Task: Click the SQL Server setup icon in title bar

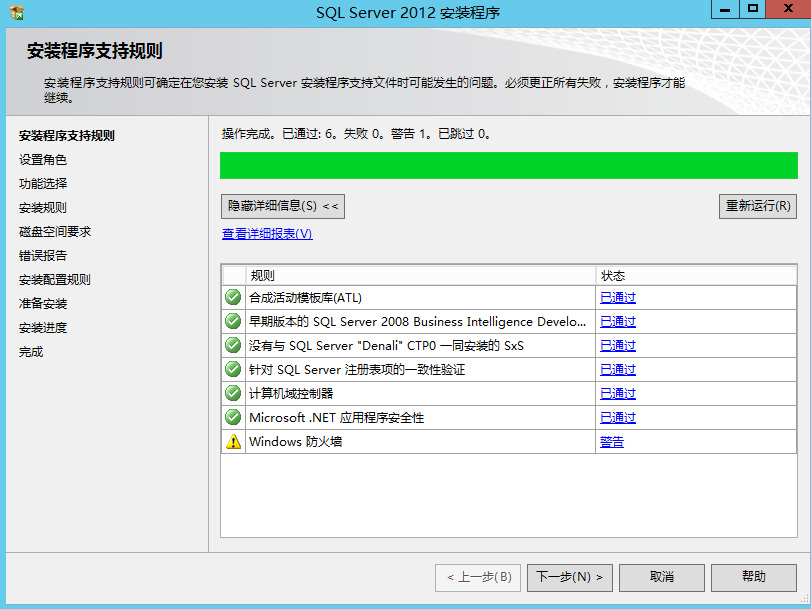Action: pyautogui.click(x=14, y=11)
